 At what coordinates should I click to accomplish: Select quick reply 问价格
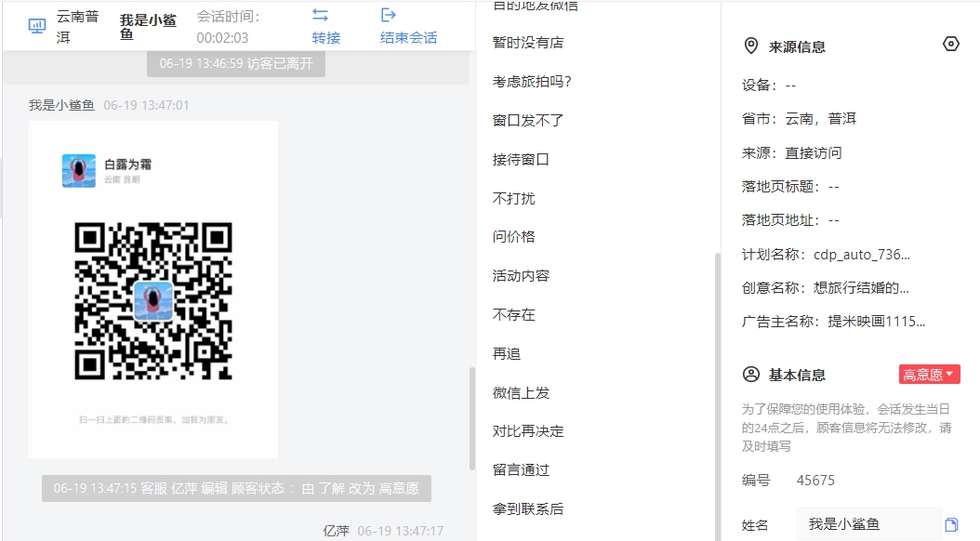pos(514,236)
